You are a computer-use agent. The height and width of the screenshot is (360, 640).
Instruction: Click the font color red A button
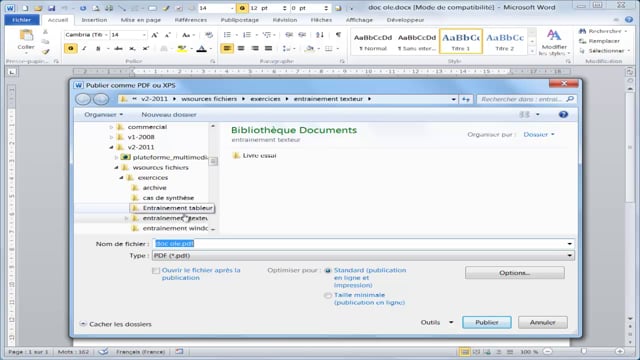coord(202,49)
